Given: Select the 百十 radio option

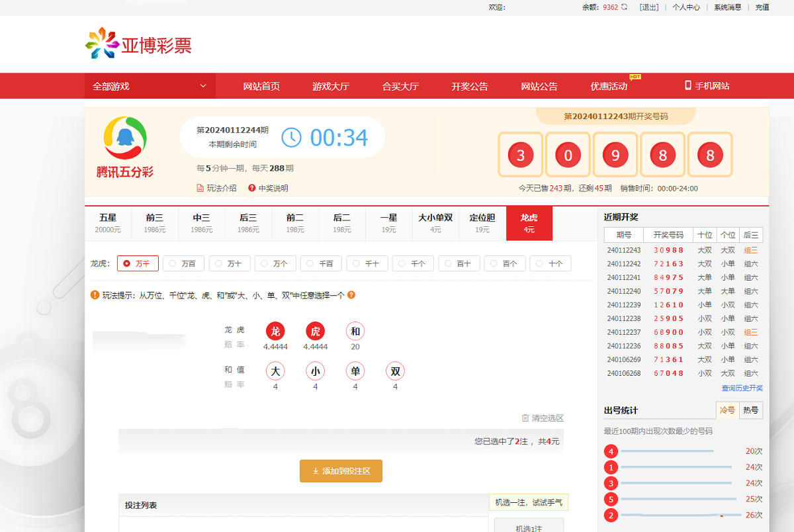Looking at the screenshot, I should 459,263.
